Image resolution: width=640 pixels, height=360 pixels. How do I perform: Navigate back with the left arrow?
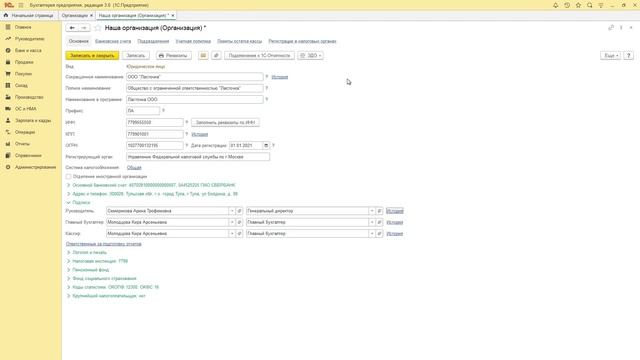tap(72, 28)
